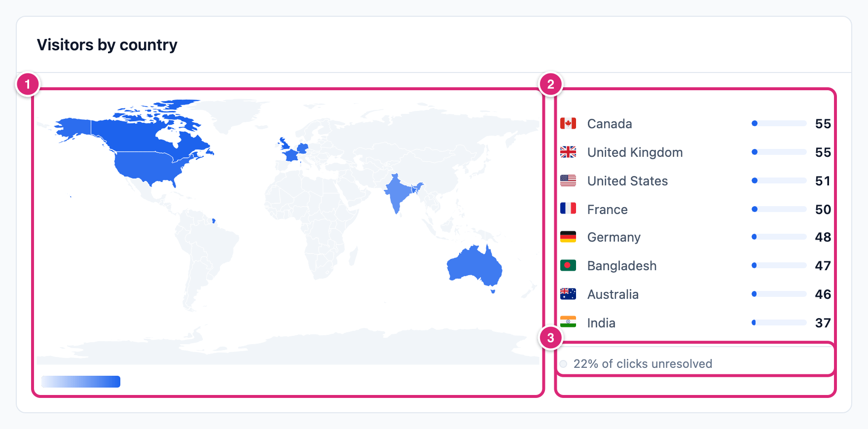The height and width of the screenshot is (429, 868).
Task: Click the Australia visitor progress bar
Action: [x=779, y=294]
